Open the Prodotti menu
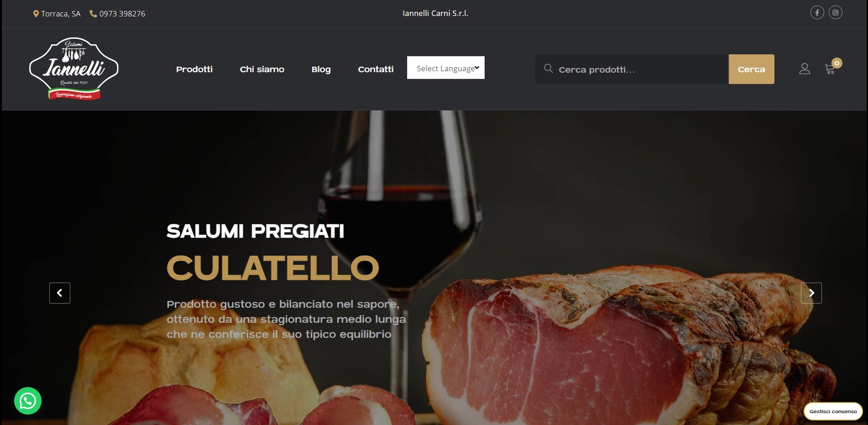 [x=194, y=69]
